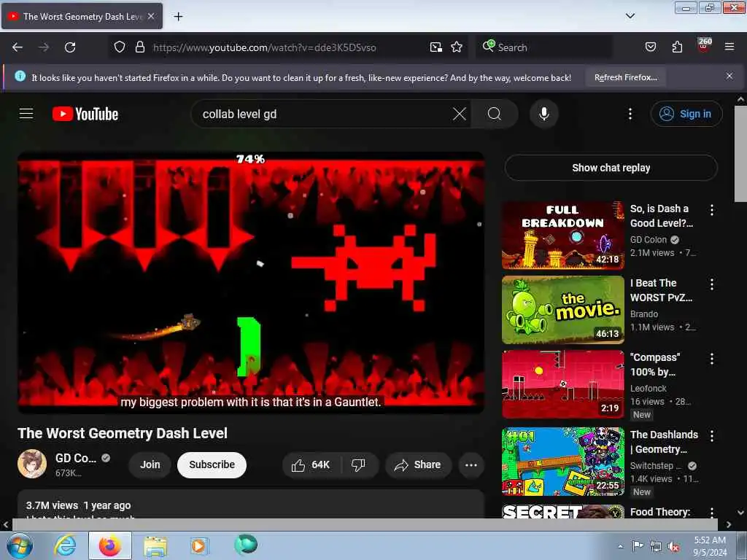The width and height of the screenshot is (747, 560).
Task: Submit YouTube search magnifier button
Action: tap(495, 114)
